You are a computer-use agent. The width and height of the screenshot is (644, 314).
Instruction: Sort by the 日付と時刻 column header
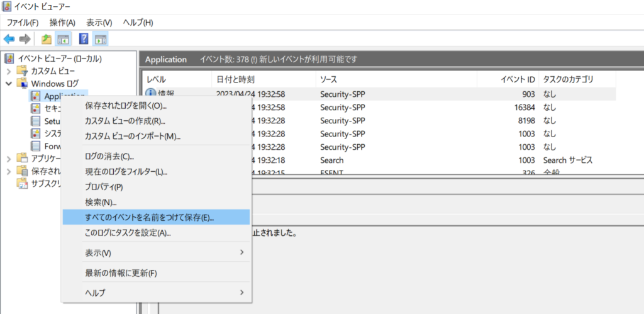tap(264, 79)
